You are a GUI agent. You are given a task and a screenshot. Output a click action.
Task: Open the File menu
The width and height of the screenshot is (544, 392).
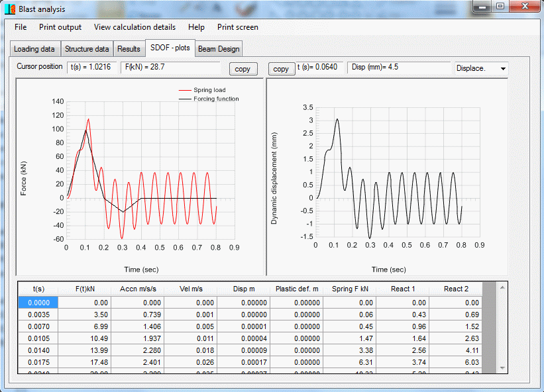coord(21,27)
